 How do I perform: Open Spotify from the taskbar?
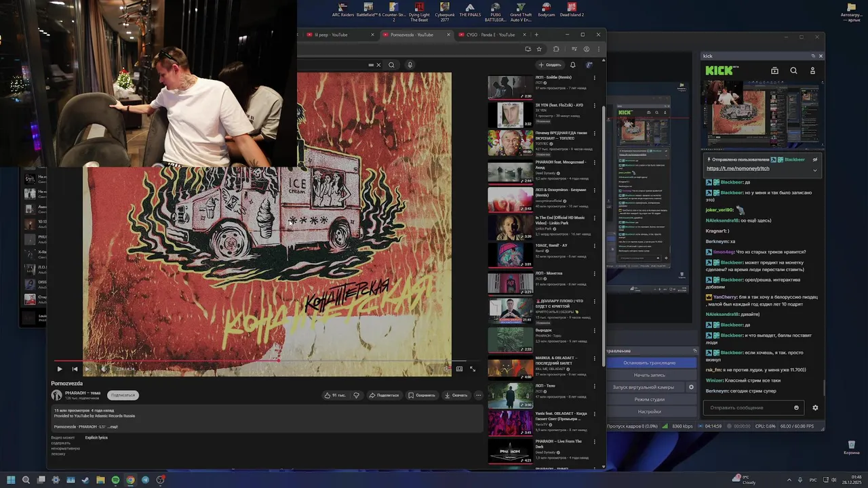(115, 480)
